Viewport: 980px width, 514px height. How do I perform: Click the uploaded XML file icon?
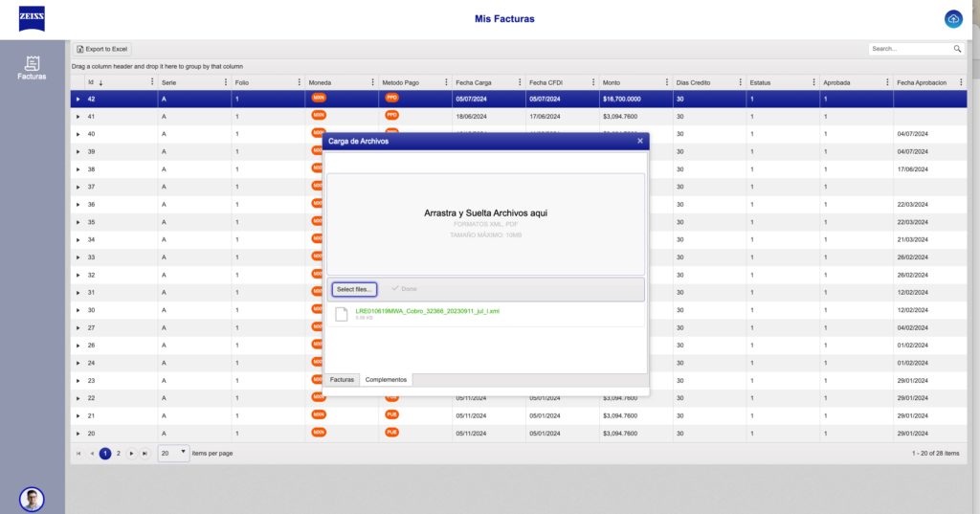click(342, 314)
